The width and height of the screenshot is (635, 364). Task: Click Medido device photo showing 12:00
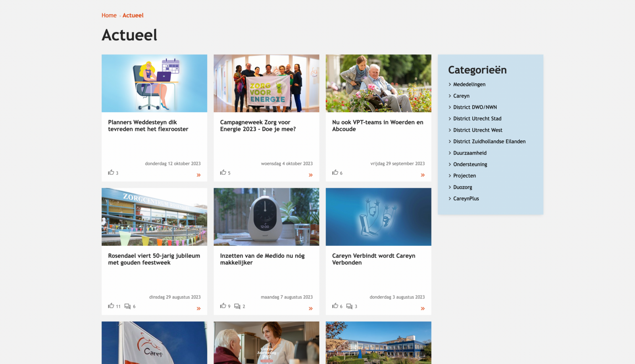pos(266,217)
